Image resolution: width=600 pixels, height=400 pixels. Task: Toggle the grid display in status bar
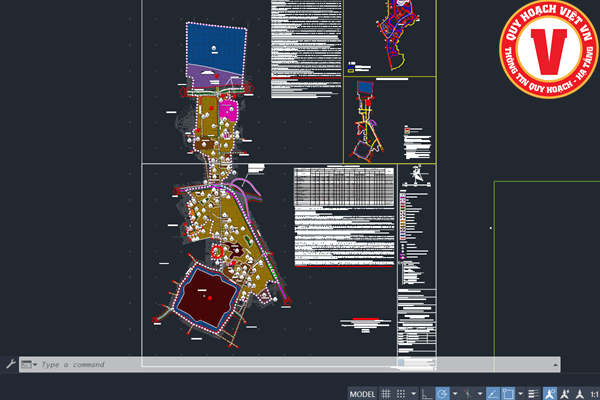click(x=386, y=394)
